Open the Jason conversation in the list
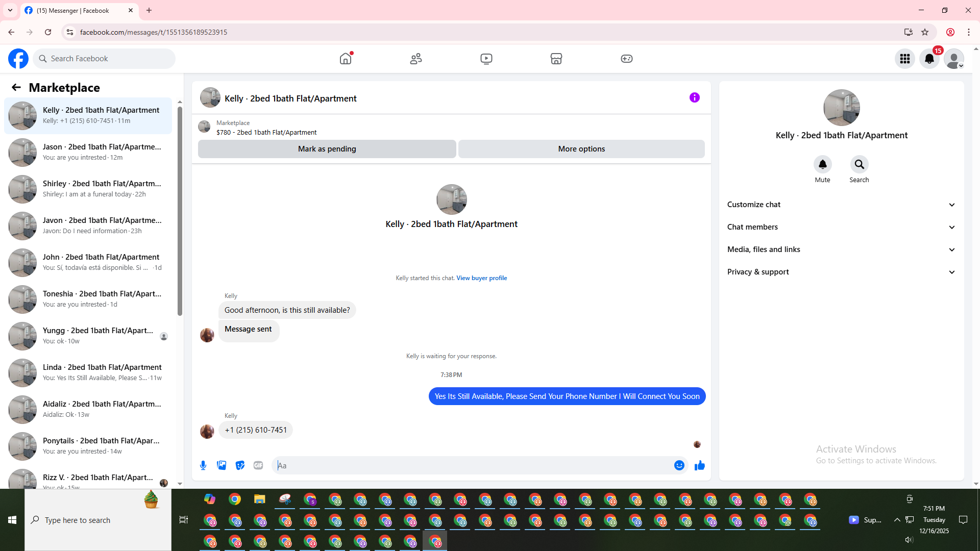The height and width of the screenshot is (551, 980). point(88,153)
